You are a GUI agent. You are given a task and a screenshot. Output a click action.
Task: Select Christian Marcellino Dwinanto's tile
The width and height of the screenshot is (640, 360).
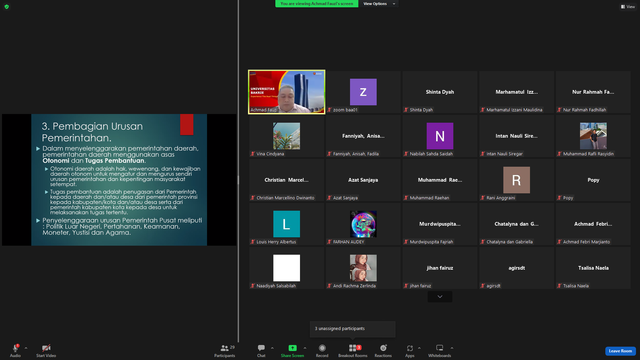[x=287, y=180]
